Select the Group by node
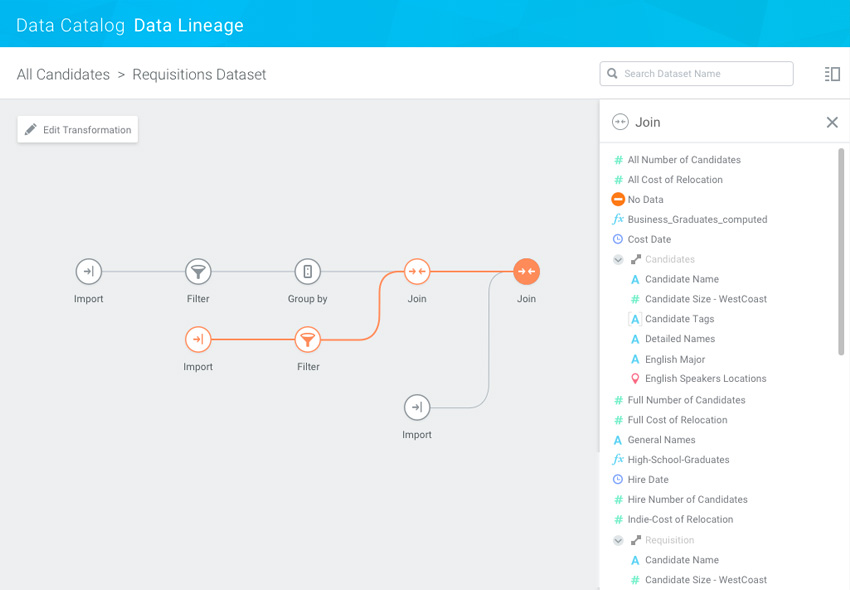The width and height of the screenshot is (850, 590). click(308, 271)
